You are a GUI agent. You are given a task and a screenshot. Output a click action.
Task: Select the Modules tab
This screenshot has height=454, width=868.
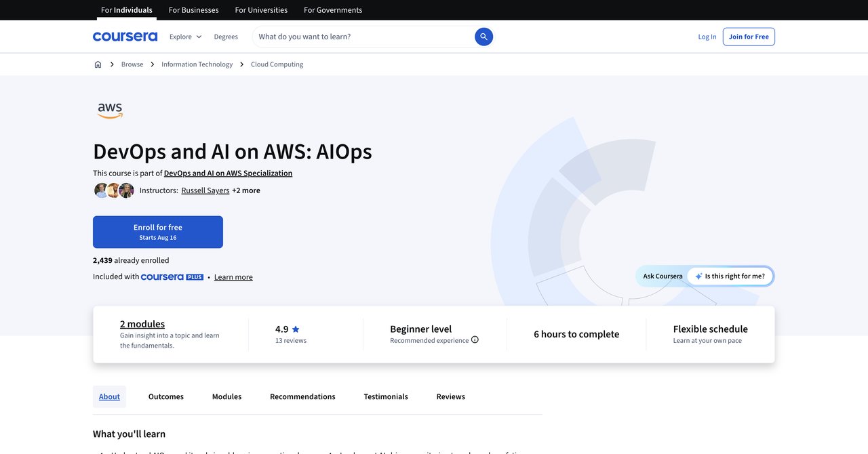pyautogui.click(x=226, y=396)
